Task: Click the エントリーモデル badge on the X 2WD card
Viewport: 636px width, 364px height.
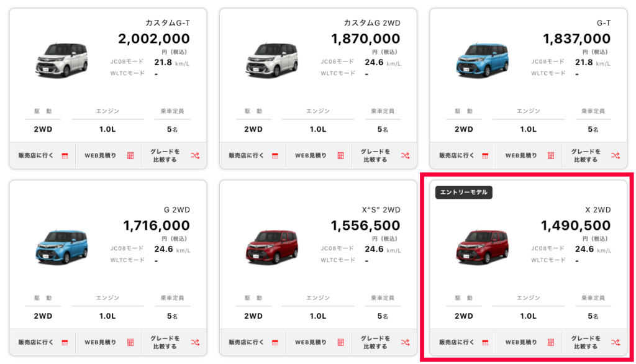Action: pyautogui.click(x=463, y=193)
